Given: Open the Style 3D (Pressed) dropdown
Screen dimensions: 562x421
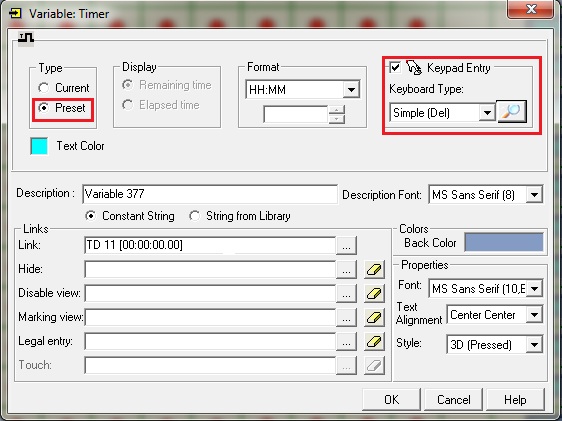Looking at the screenshot, I should 534,345.
